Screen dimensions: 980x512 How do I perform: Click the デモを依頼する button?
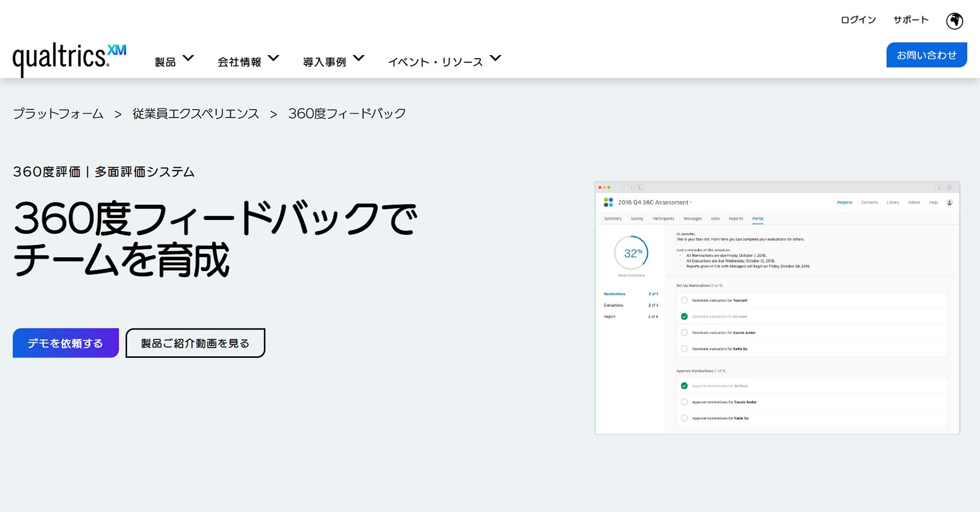[66, 343]
